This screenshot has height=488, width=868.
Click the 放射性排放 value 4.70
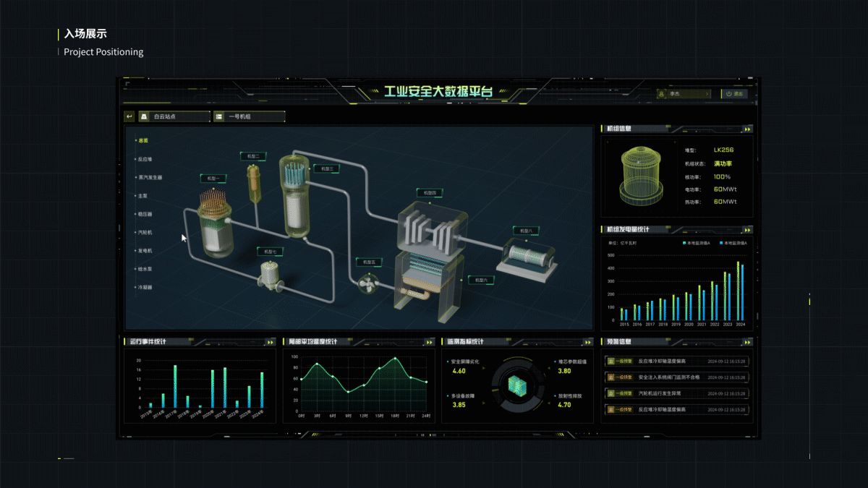click(x=565, y=405)
